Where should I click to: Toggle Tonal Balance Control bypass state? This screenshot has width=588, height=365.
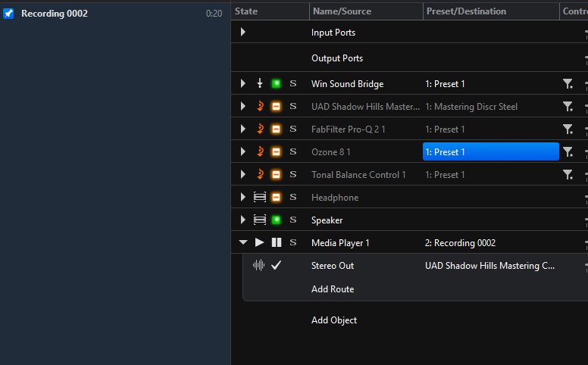[x=276, y=175]
